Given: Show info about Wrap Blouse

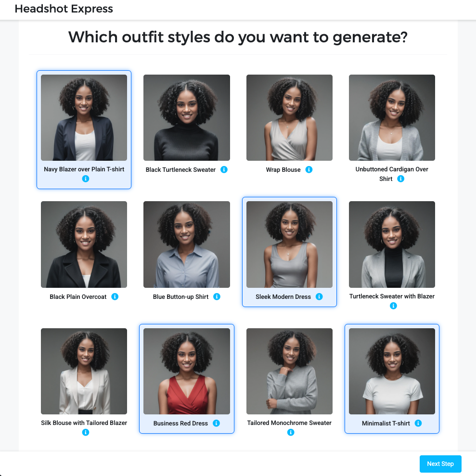Looking at the screenshot, I should click(x=309, y=170).
